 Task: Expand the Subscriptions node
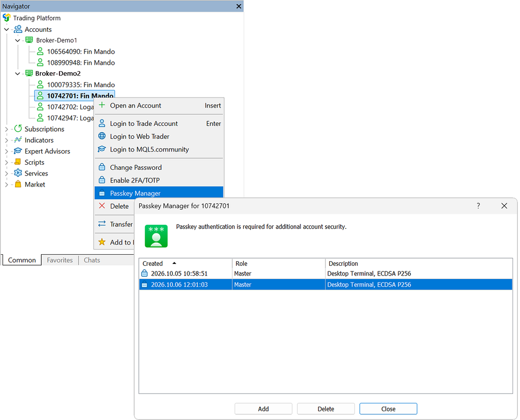6,129
